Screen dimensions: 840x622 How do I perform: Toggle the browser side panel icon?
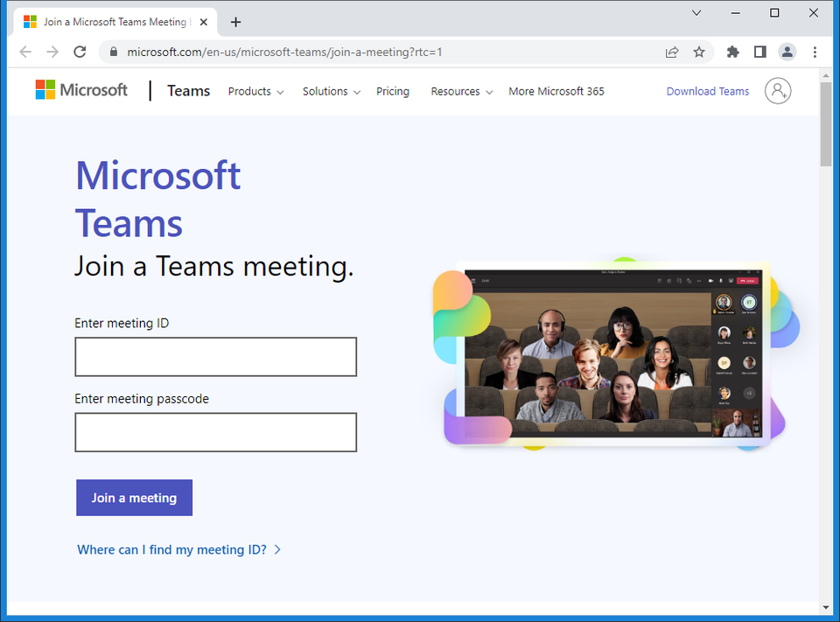click(x=759, y=52)
